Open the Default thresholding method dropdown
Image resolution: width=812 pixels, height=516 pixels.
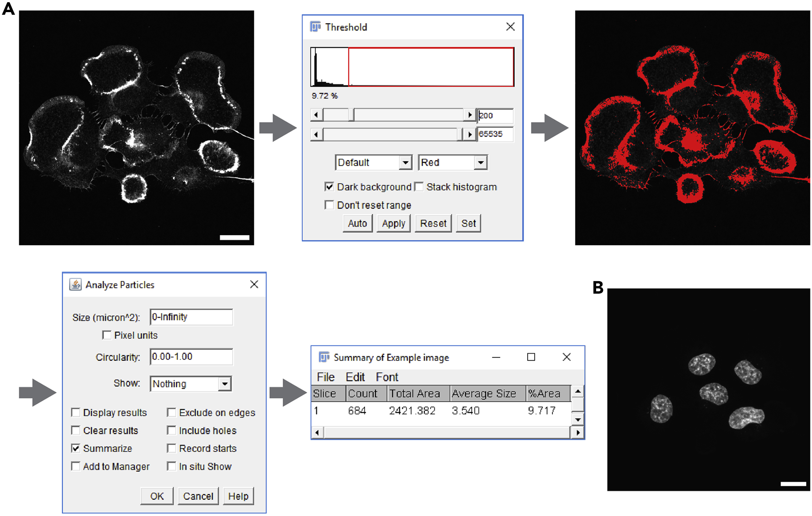click(406, 162)
